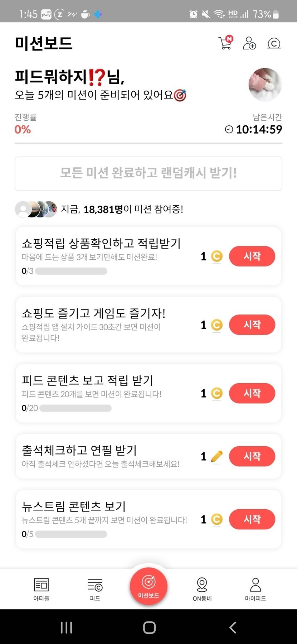This screenshot has width=297, height=644.
Task: Start the 쇼핑도 즐기고 게임도 즐기자 mission
Action: (252, 325)
